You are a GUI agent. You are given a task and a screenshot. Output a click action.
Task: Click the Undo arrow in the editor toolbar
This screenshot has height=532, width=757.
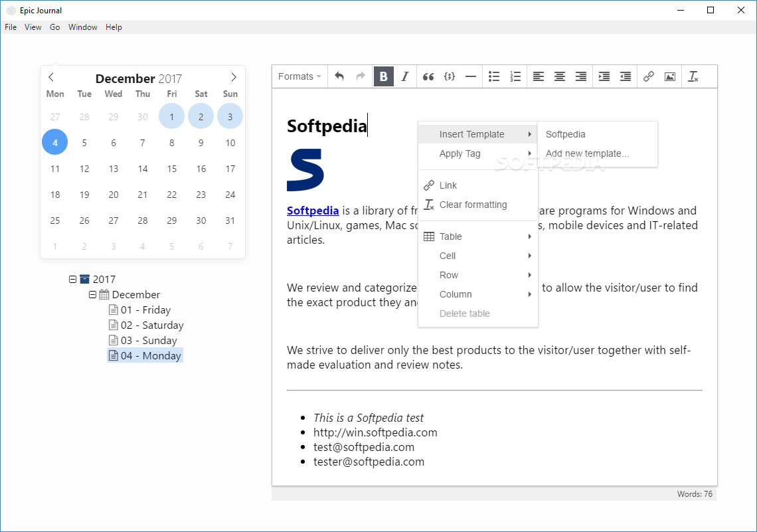(x=339, y=76)
